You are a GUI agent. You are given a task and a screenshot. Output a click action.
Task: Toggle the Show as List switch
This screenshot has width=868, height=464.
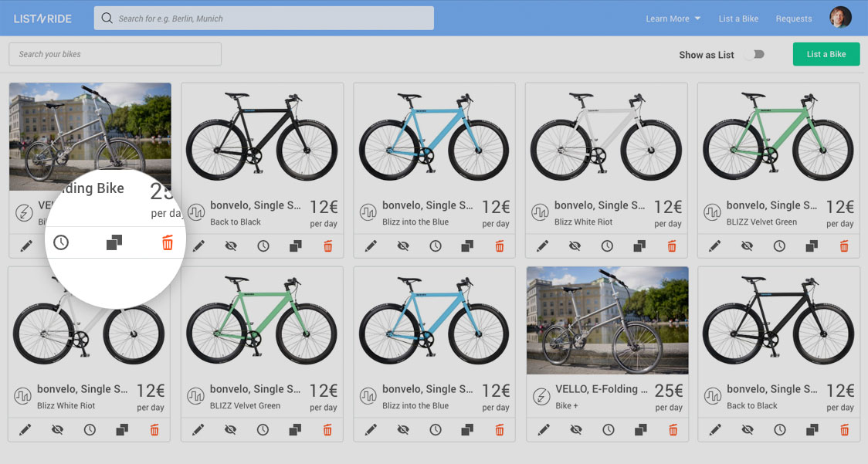pos(754,54)
